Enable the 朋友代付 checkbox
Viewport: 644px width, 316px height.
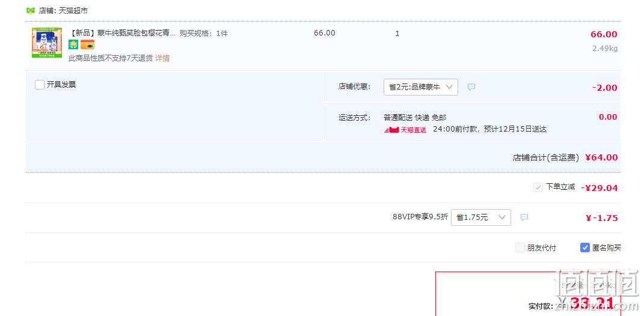click(520, 248)
